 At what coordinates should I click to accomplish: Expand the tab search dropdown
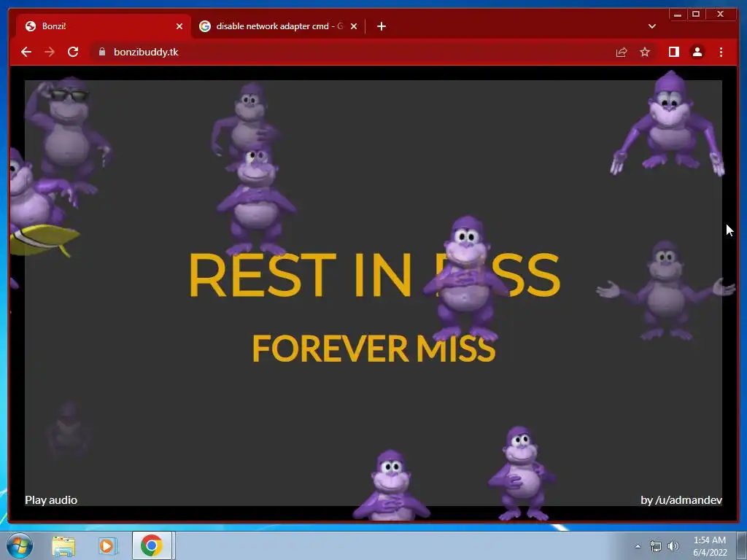[652, 26]
